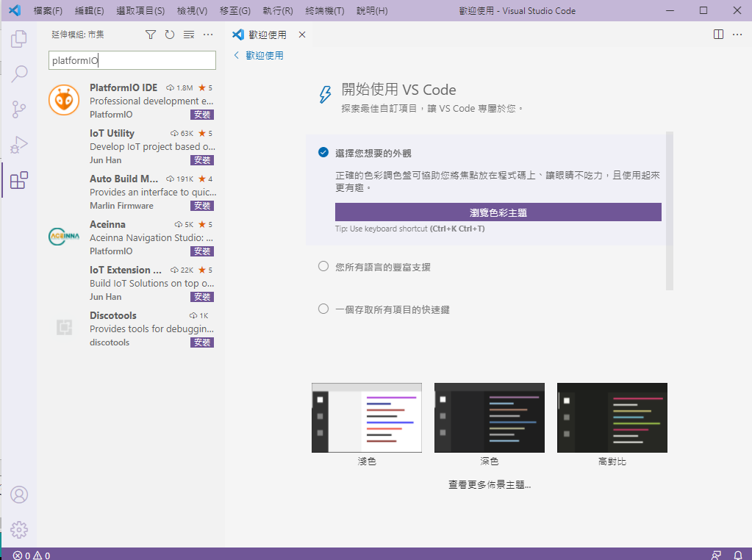Clear extension search results icon
The height and width of the screenshot is (560, 752).
point(189,35)
